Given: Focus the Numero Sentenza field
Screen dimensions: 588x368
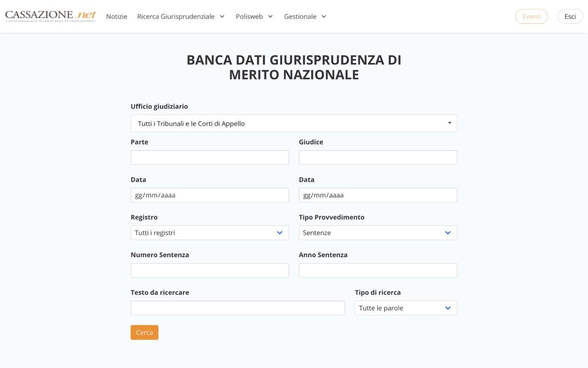Looking at the screenshot, I should click(210, 270).
